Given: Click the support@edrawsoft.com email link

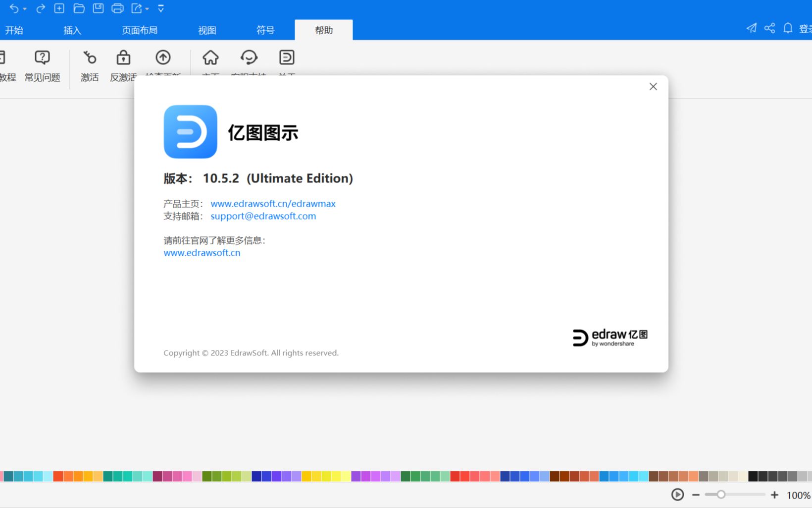Looking at the screenshot, I should pos(263,216).
